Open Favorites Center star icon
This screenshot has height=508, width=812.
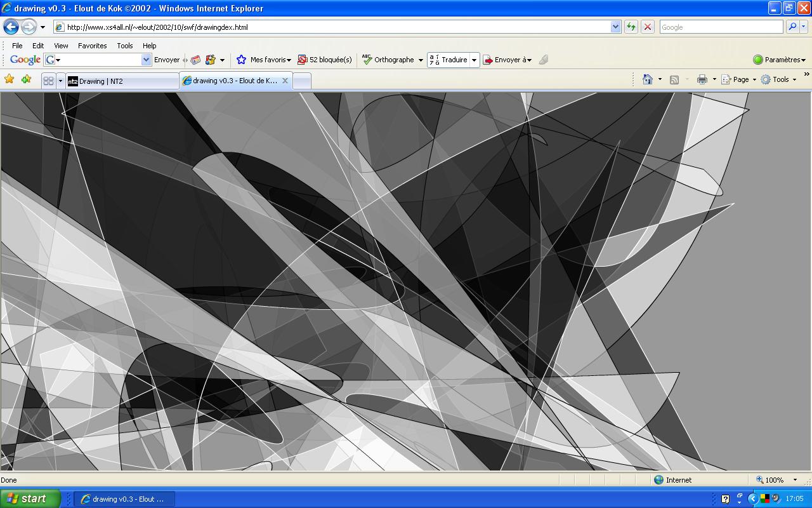point(9,79)
